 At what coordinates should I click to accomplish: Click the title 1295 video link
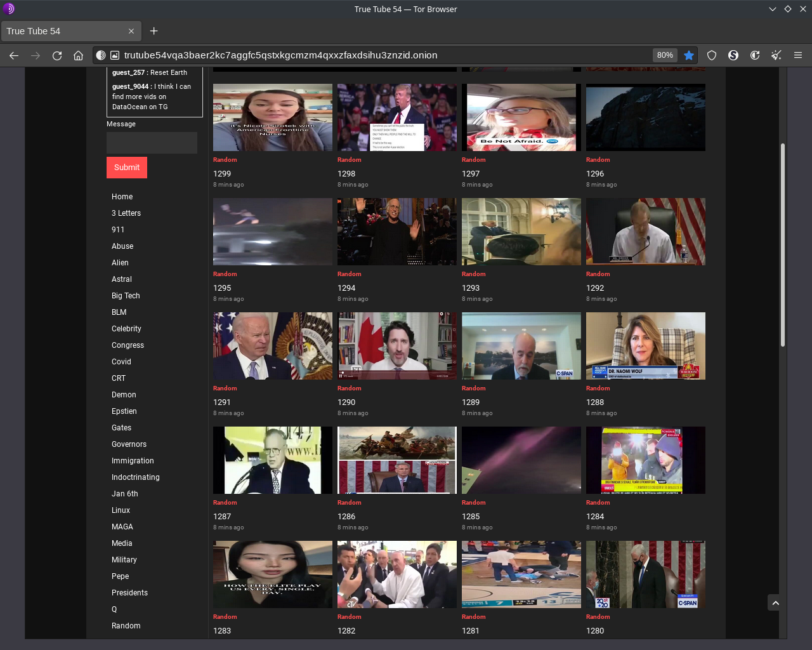(222, 288)
